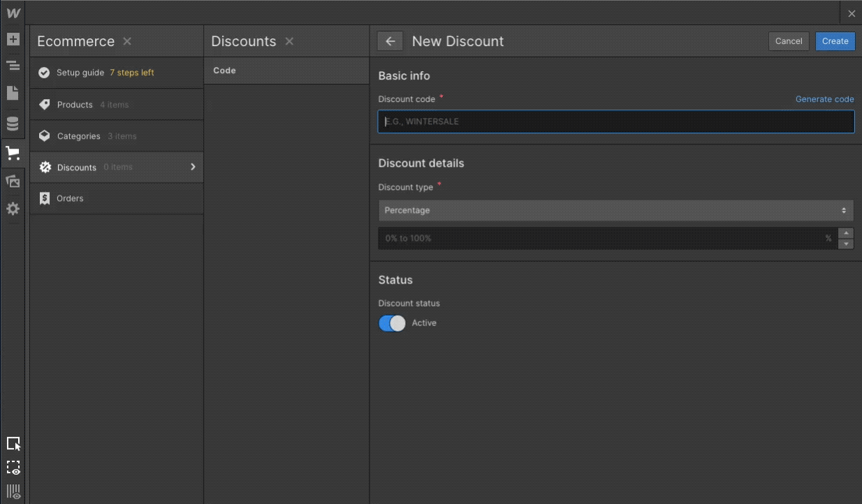The width and height of the screenshot is (862, 504).
Task: Open the Add Elements panel
Action: tap(13, 40)
